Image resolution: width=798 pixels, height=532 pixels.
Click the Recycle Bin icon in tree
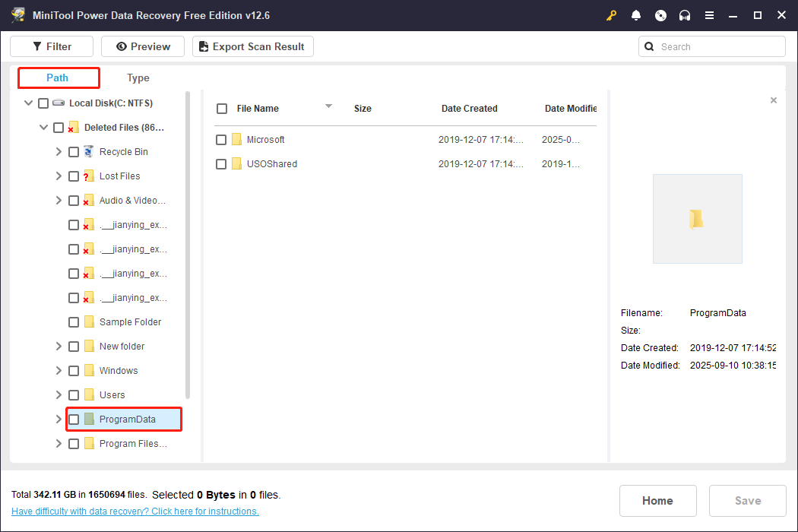click(x=88, y=152)
